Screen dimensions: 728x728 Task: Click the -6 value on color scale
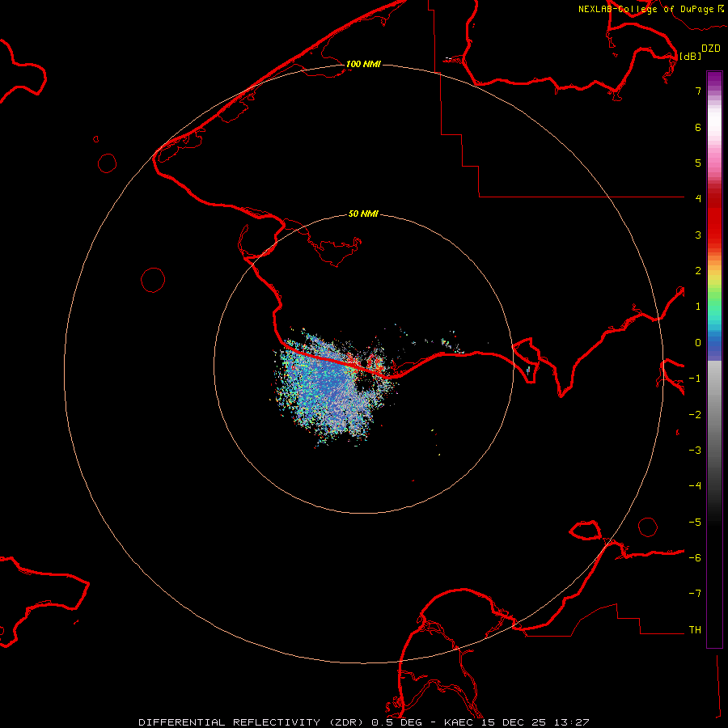click(x=695, y=558)
